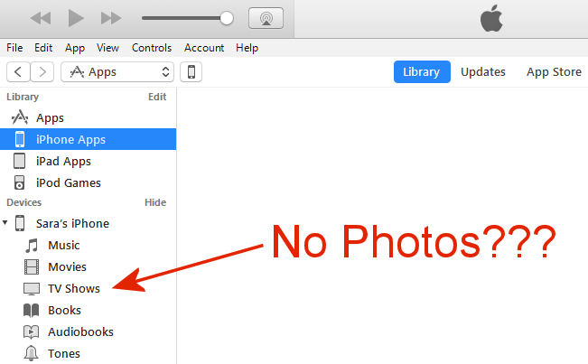Select iPad Apps in the sidebar
The width and height of the screenshot is (588, 364).
tap(88, 161)
